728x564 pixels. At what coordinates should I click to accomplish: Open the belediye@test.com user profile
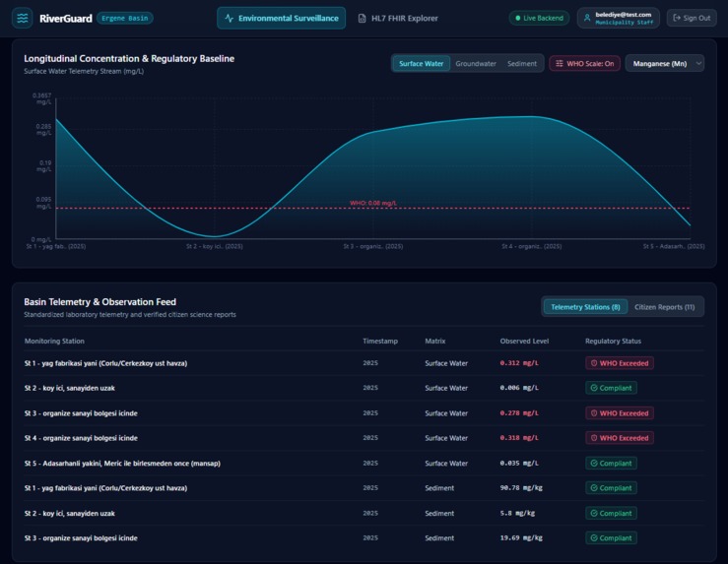point(619,18)
